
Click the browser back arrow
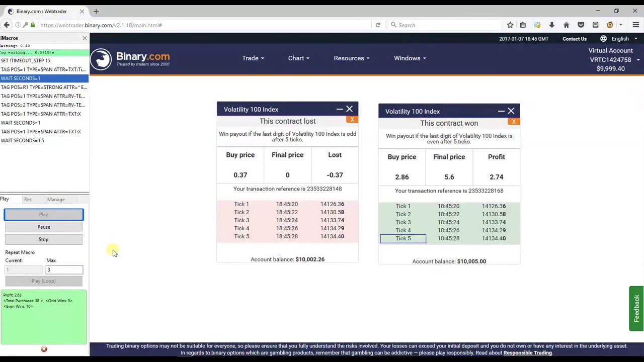pyautogui.click(x=7, y=25)
